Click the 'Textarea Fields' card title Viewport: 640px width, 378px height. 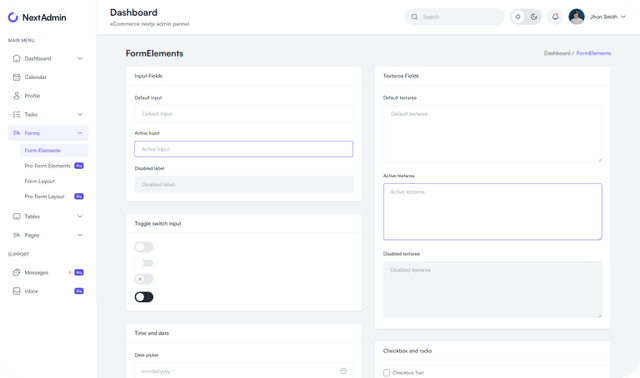(401, 76)
